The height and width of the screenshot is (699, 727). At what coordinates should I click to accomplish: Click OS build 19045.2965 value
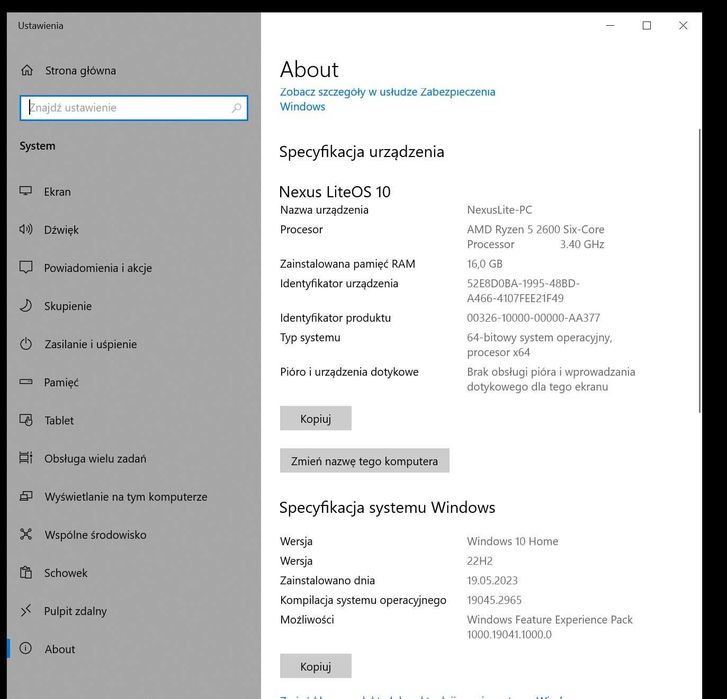tap(494, 600)
